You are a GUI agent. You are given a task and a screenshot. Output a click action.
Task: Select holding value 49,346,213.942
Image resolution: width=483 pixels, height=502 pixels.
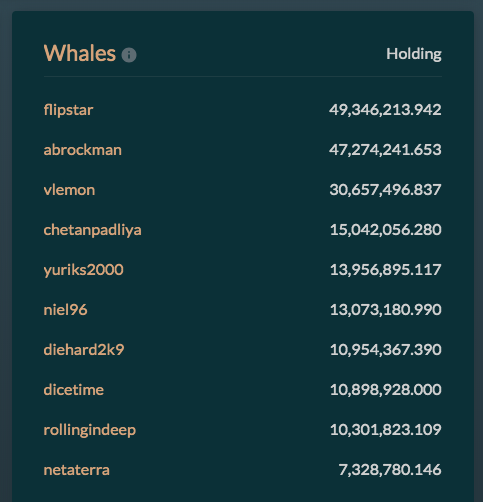[385, 110]
